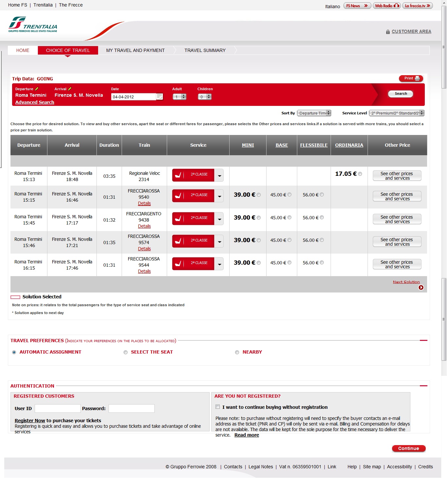Viewport: 448px width, 483px height.
Task: Open La freccia.tv button
Action: pyautogui.click(x=418, y=6)
